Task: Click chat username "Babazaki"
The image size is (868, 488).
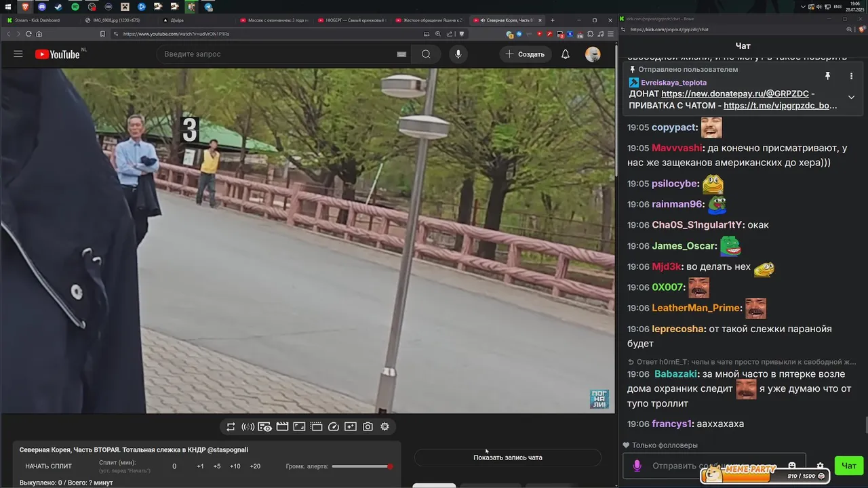Action: click(x=676, y=374)
